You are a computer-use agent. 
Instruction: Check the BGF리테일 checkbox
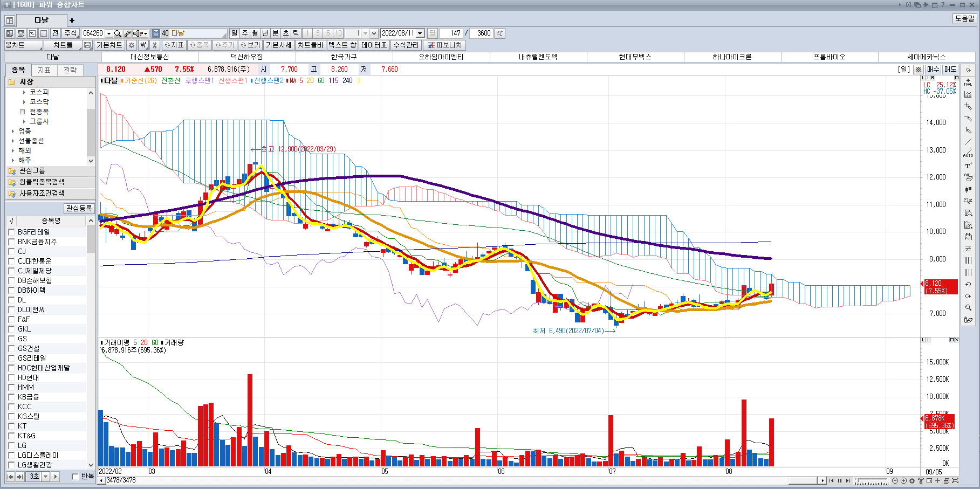(11, 232)
